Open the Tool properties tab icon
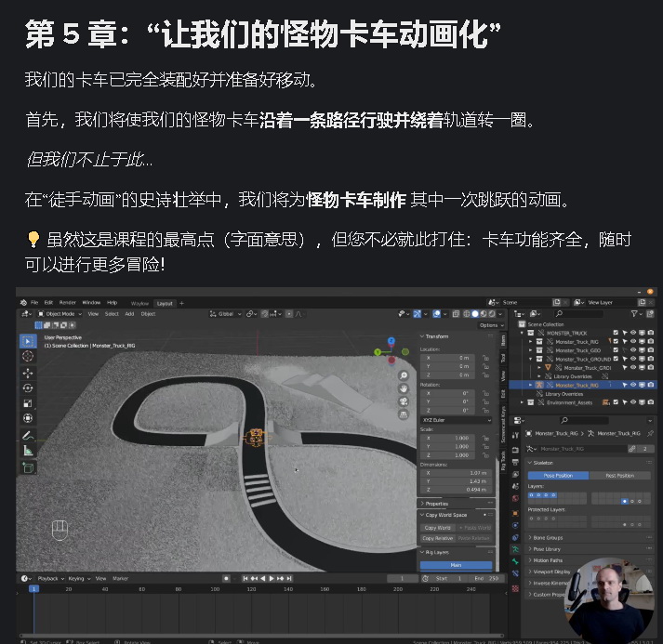Viewport: 663px width, 644px height. point(515,435)
